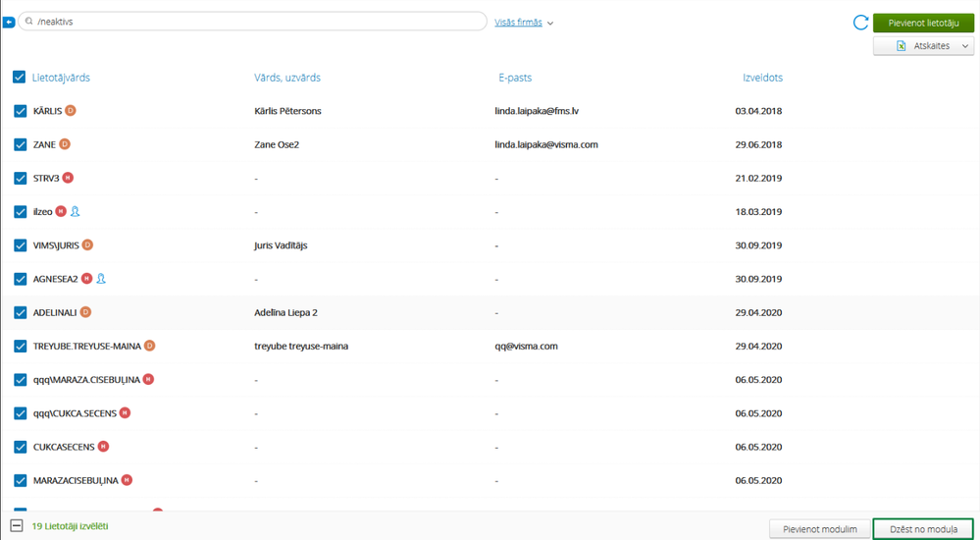Refresh the user list
Viewport: 980px width, 540px height.
[x=860, y=23]
